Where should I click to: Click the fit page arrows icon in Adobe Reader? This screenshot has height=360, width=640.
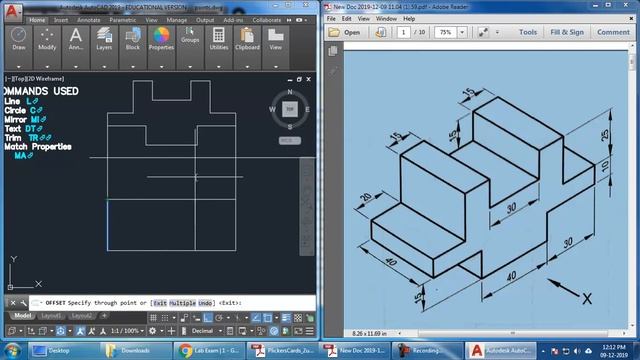tap(483, 32)
